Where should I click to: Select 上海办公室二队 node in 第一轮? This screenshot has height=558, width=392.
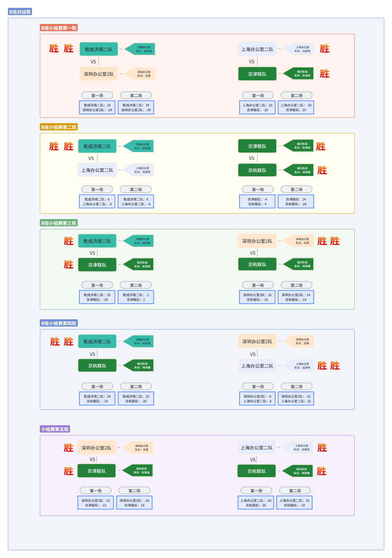(x=257, y=49)
